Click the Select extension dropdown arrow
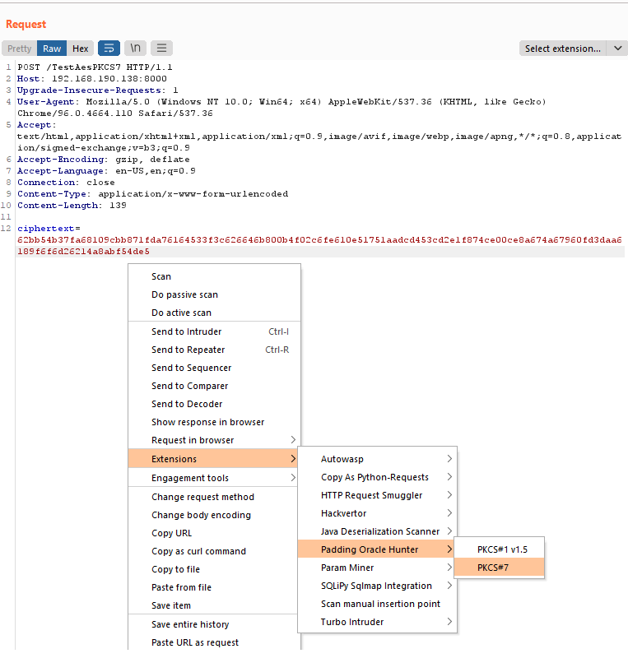 [x=617, y=49]
